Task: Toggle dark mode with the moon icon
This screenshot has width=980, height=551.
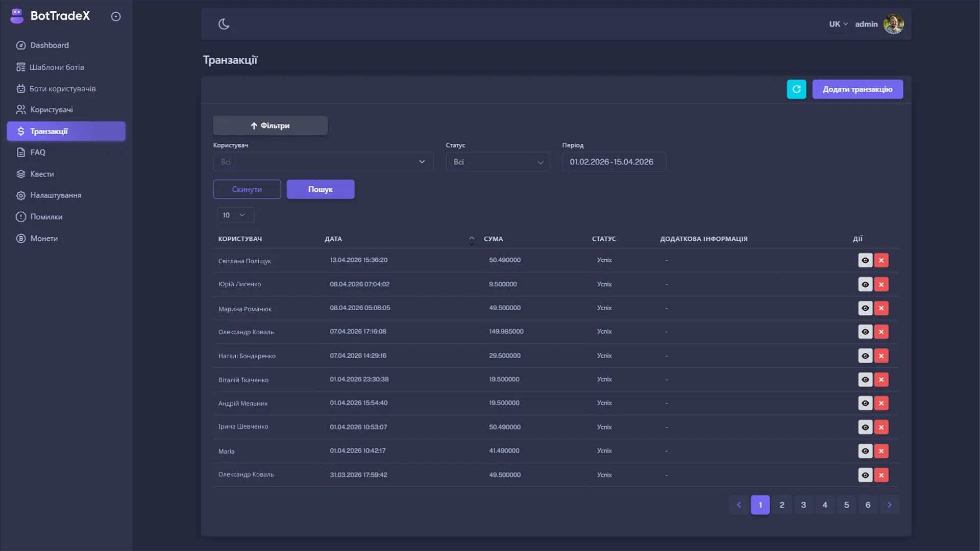Action: [224, 23]
